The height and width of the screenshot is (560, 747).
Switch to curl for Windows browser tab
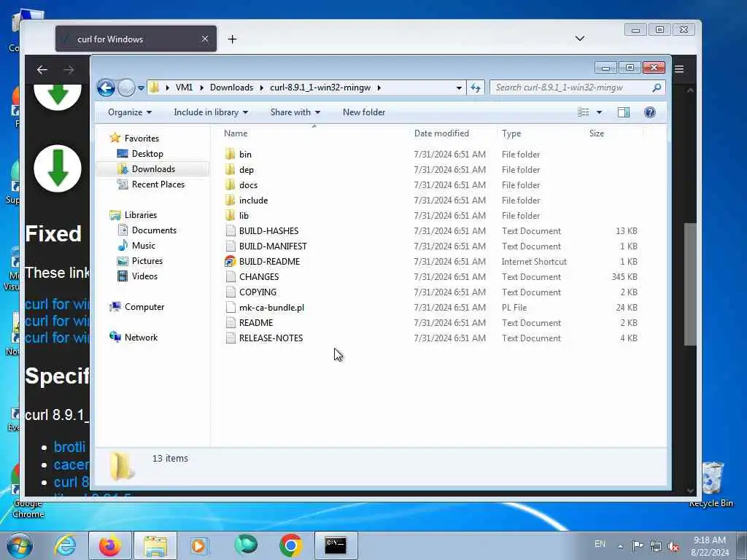coord(136,39)
